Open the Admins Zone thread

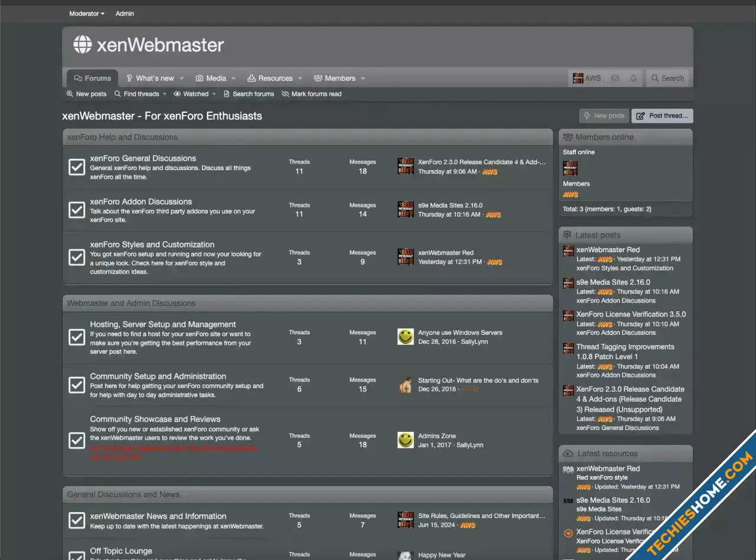pos(437,436)
